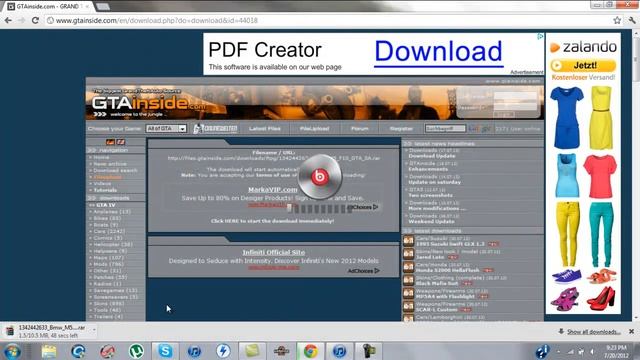The height and width of the screenshot is (360, 640).
Task: Open the Latest Files menu item
Action: point(264,129)
